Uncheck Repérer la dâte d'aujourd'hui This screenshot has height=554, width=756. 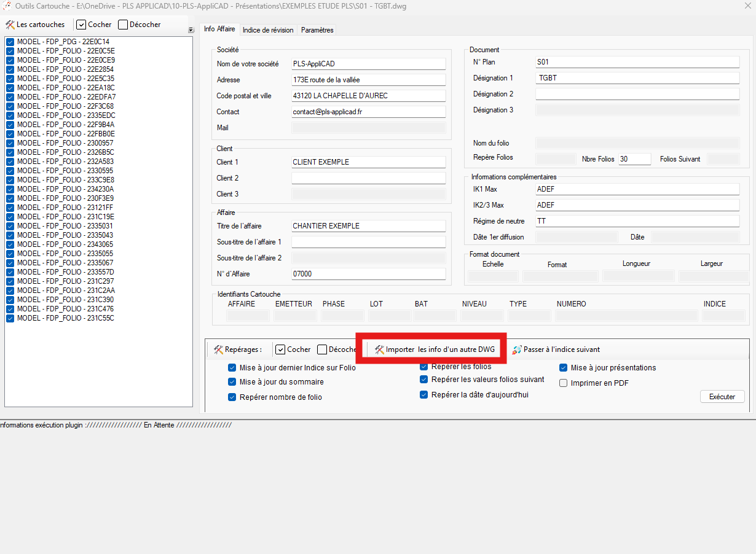click(423, 394)
